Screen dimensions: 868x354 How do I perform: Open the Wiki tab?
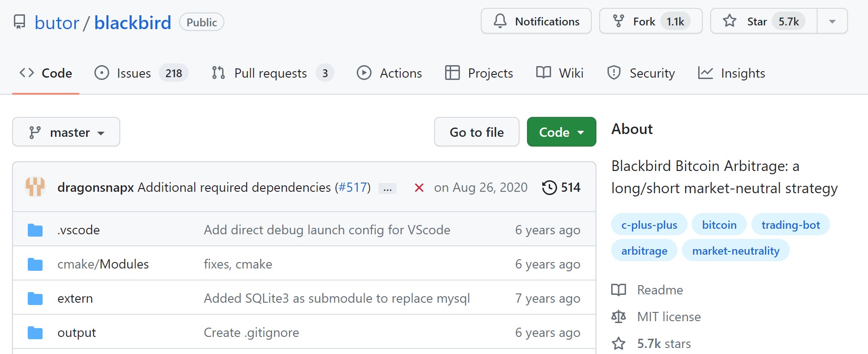click(x=560, y=73)
